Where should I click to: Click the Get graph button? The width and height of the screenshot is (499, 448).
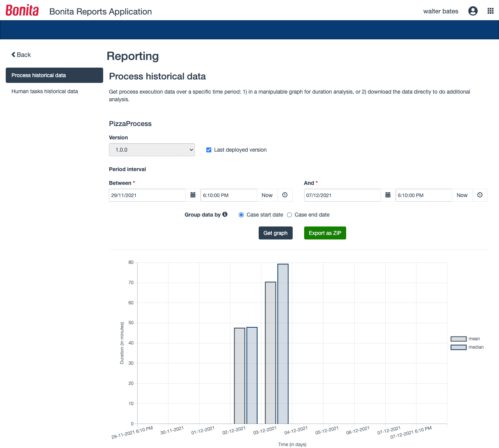(275, 233)
